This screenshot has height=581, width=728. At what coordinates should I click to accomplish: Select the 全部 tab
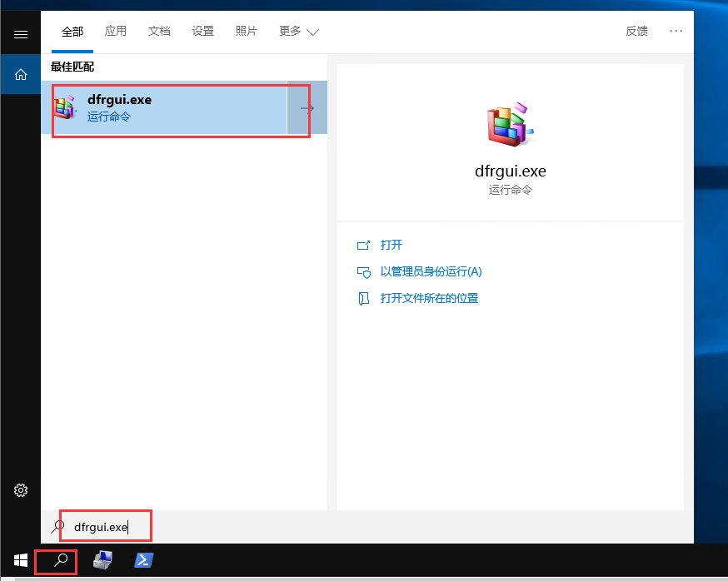72,32
